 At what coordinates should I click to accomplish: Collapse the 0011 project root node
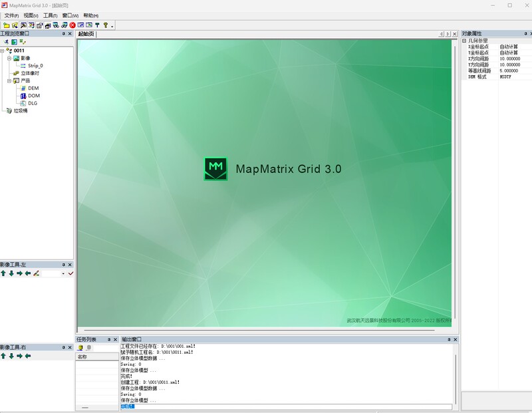(x=2, y=51)
